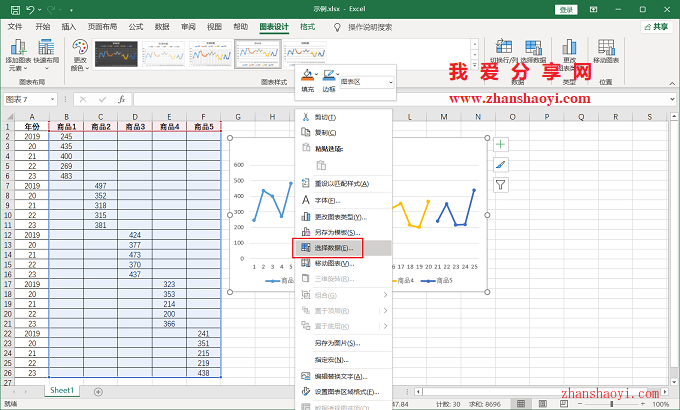Screen dimensions: 680x410
Task: Expand the 组合(G) submenu arrow
Action: tap(385, 295)
